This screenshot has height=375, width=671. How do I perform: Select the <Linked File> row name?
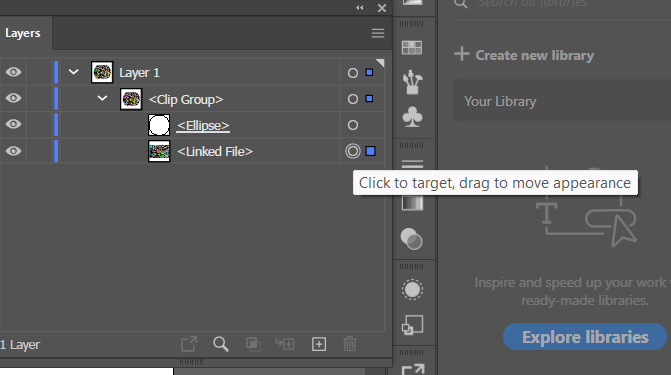pyautogui.click(x=215, y=152)
